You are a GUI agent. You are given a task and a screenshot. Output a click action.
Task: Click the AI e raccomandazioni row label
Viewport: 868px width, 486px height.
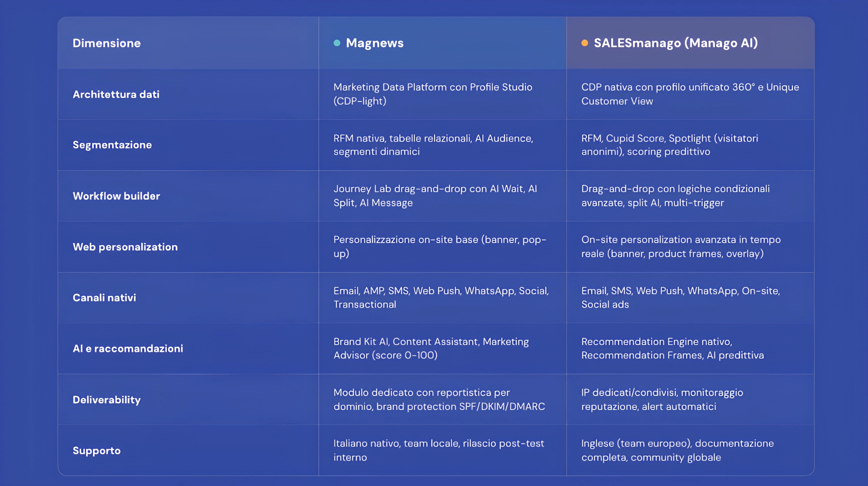click(128, 348)
